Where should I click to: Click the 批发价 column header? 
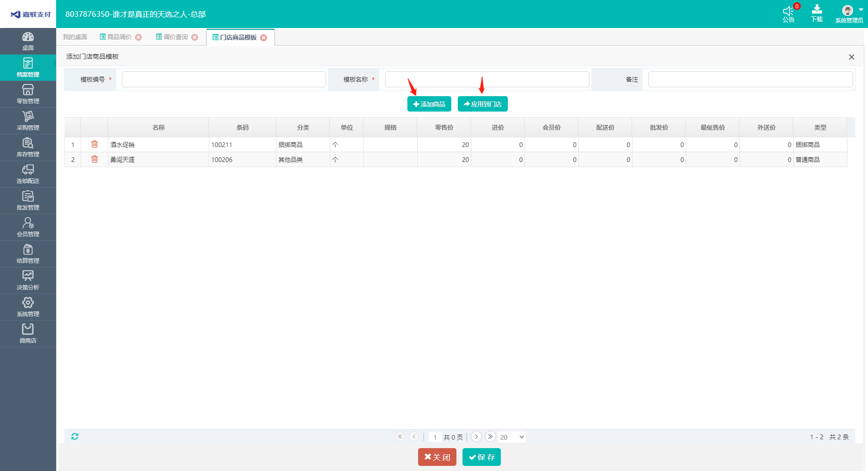coord(659,127)
